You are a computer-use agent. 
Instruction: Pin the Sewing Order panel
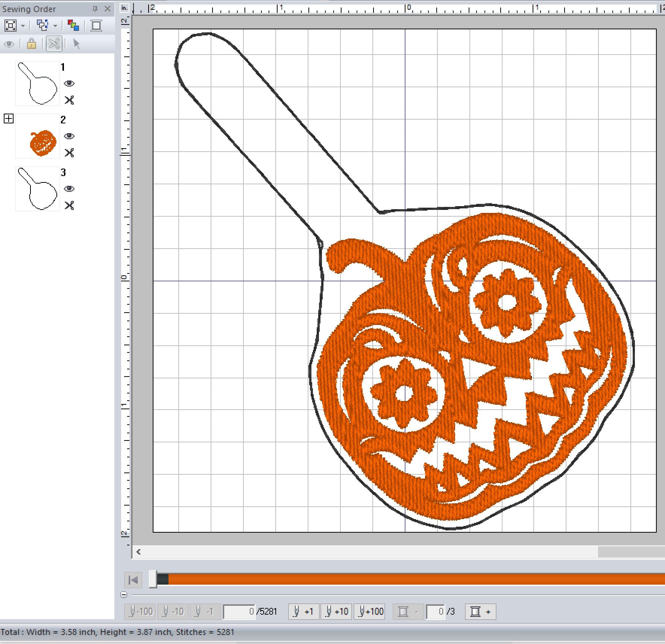95,9
